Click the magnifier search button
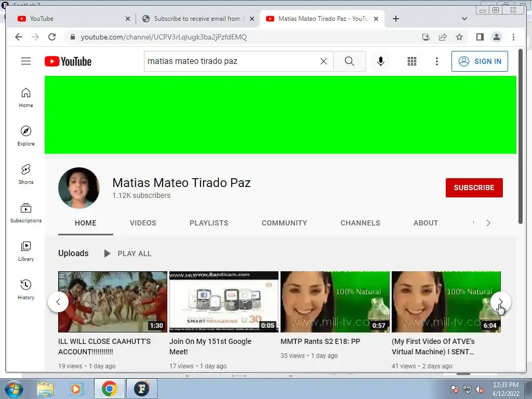Screen dimensions: 532x399 pyautogui.click(x=350, y=61)
